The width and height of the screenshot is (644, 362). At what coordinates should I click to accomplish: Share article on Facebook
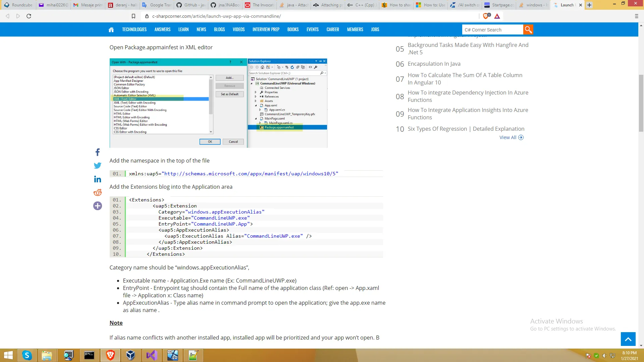[x=97, y=152]
